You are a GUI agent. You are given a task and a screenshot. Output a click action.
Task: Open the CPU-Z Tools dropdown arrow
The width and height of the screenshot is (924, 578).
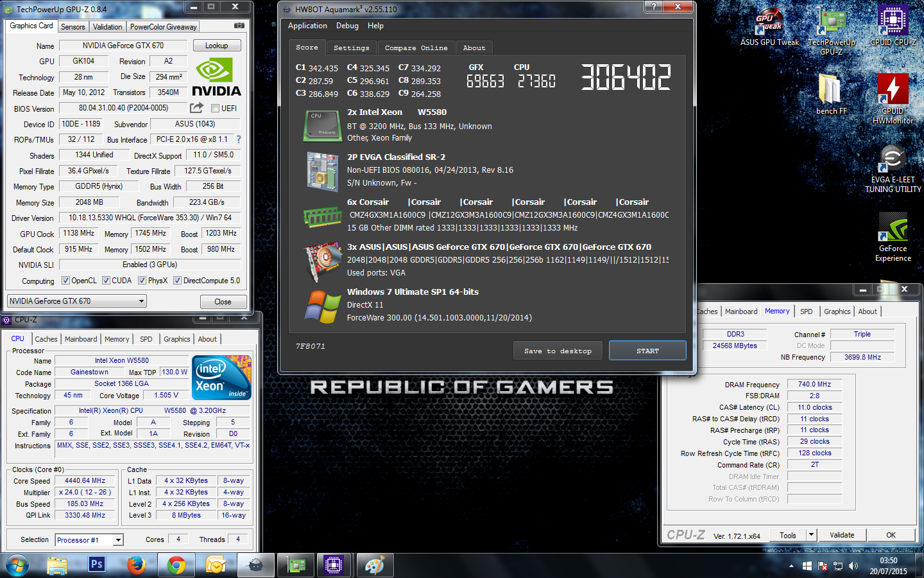[811, 534]
